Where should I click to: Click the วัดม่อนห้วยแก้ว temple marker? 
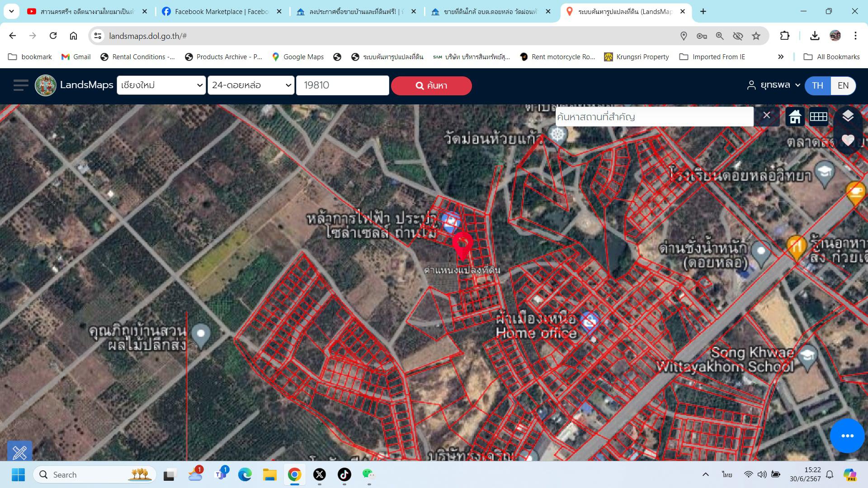click(x=558, y=135)
